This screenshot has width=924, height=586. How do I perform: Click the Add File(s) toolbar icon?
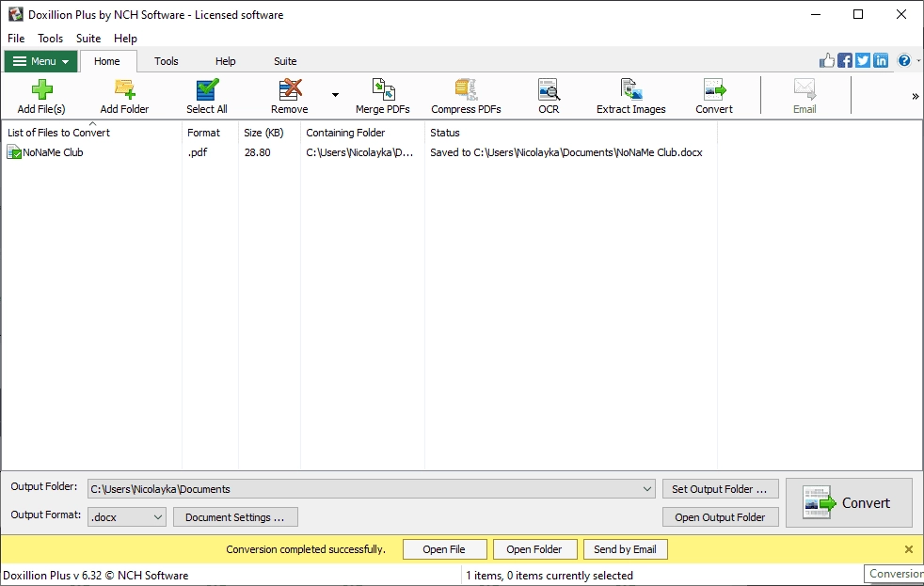(41, 96)
